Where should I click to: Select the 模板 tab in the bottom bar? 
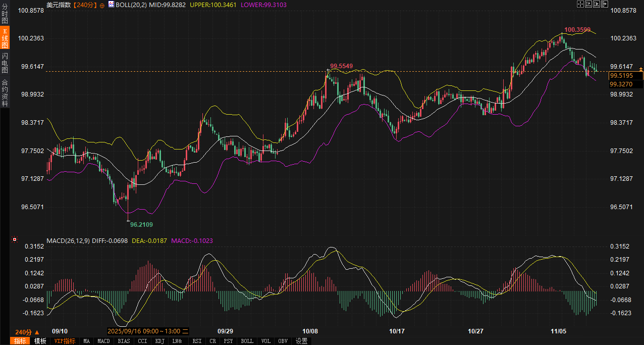pos(40,341)
